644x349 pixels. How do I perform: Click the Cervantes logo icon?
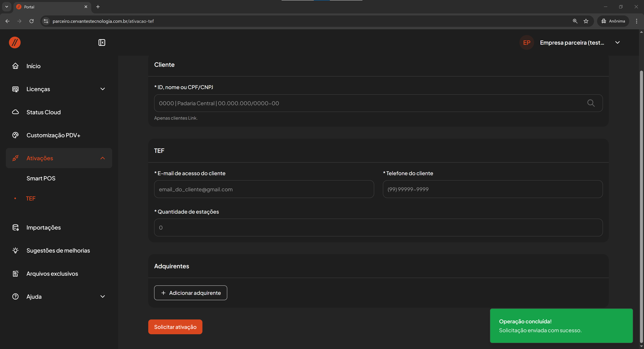pos(15,42)
